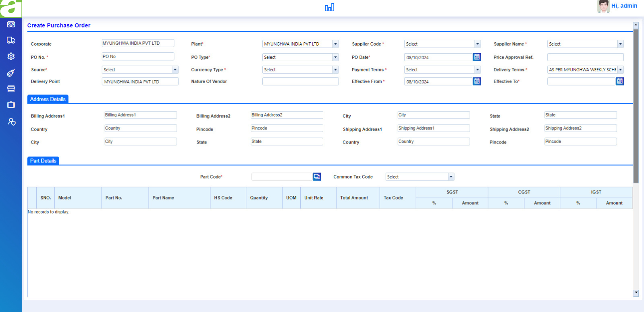Switch to Address Details tab
Image resolution: width=644 pixels, height=312 pixels.
click(x=48, y=99)
